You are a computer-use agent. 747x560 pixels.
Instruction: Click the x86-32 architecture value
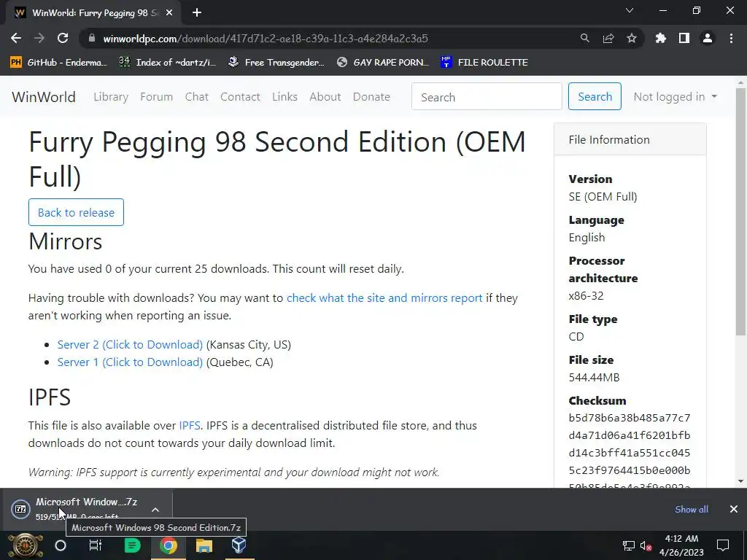[586, 296]
